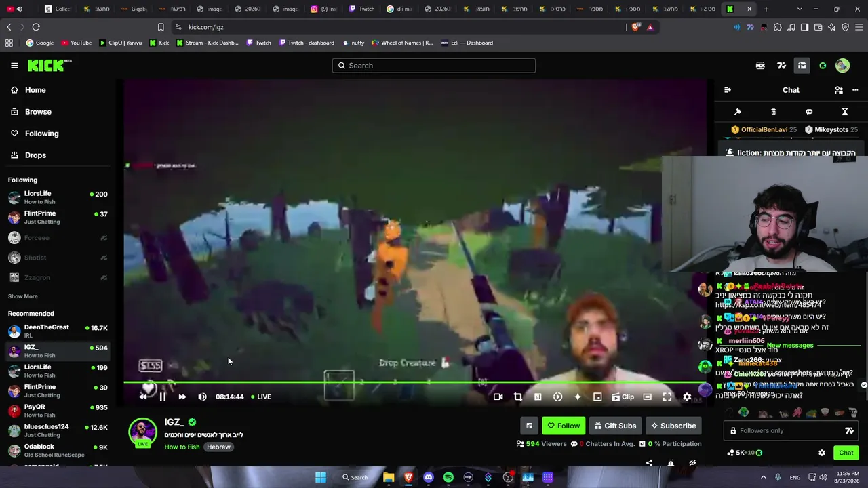Viewport: 868px width, 488px height.
Task: Reload the page in the browser
Action: coord(36,27)
